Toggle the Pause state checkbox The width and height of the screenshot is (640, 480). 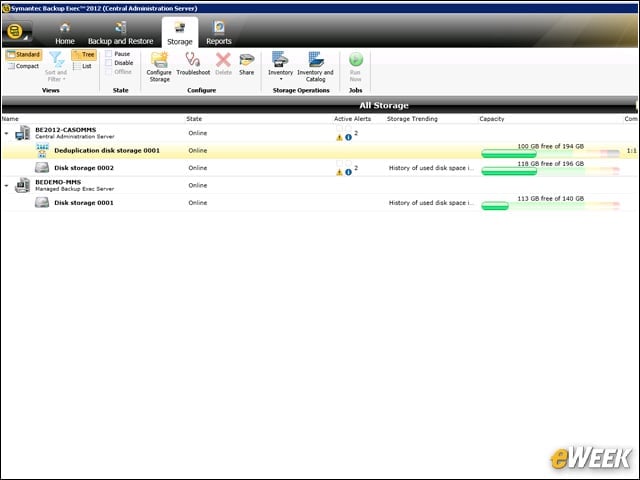pos(109,54)
